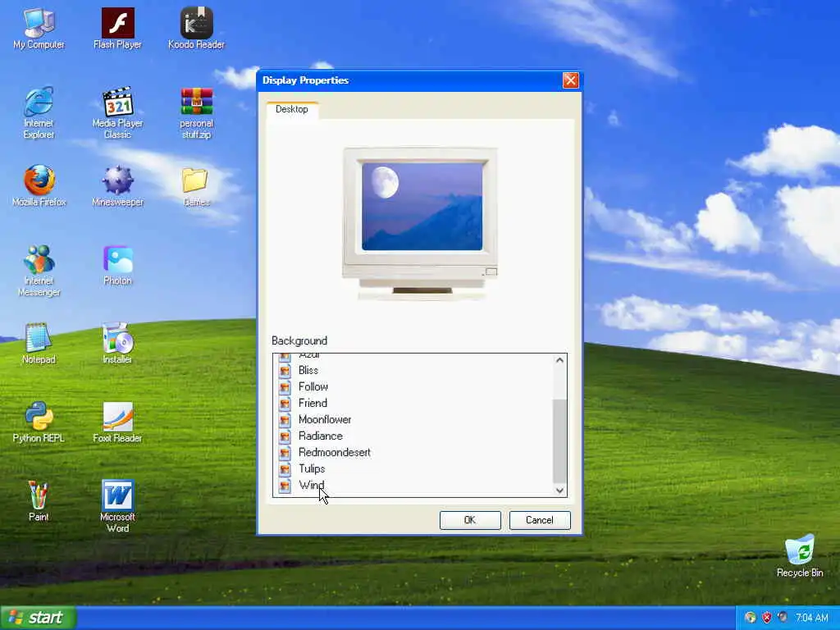Open the My Computer desktop icon
Viewport: 840px width, 630px height.
click(39, 29)
